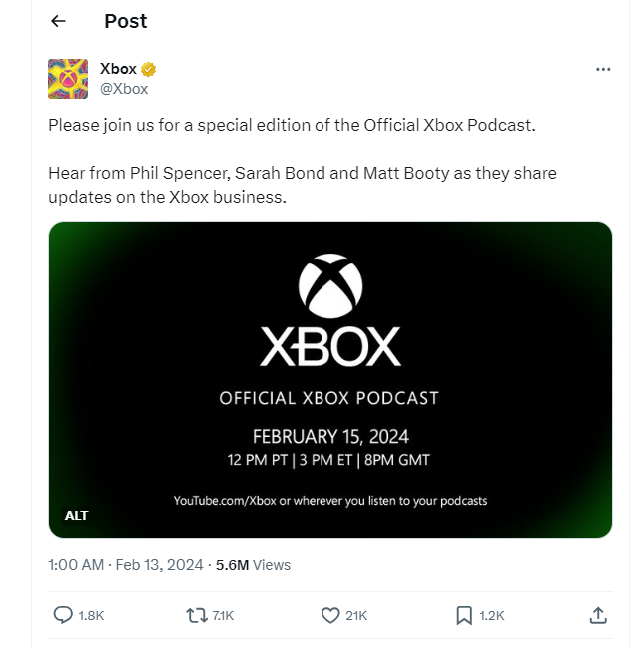Viewport: 644px width, 648px height.
Task: Click the reply speech bubble icon
Action: click(x=63, y=615)
